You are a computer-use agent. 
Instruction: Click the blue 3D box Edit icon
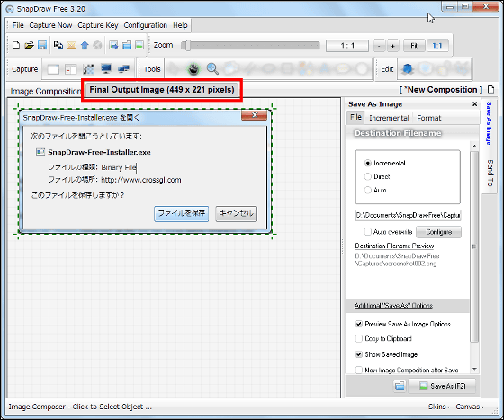point(408,68)
